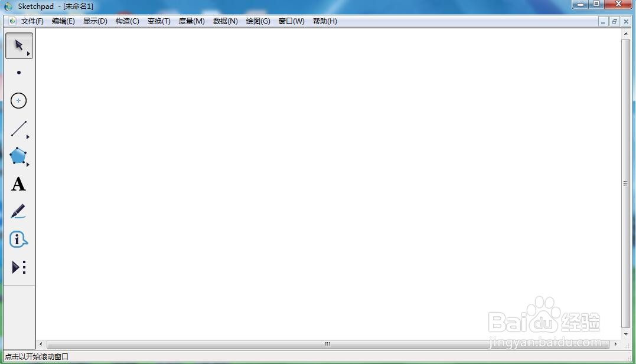636x364 pixels.
Task: Select the Text tool
Action: [18, 184]
